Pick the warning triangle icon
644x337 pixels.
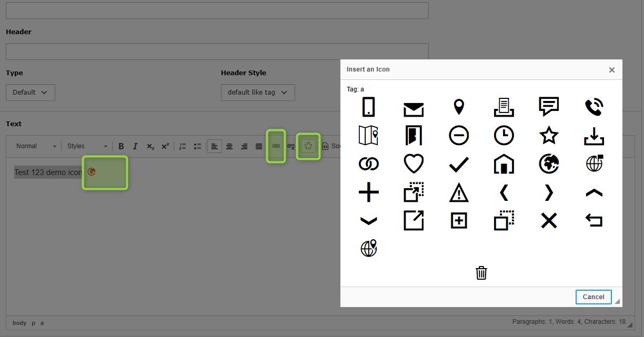459,193
